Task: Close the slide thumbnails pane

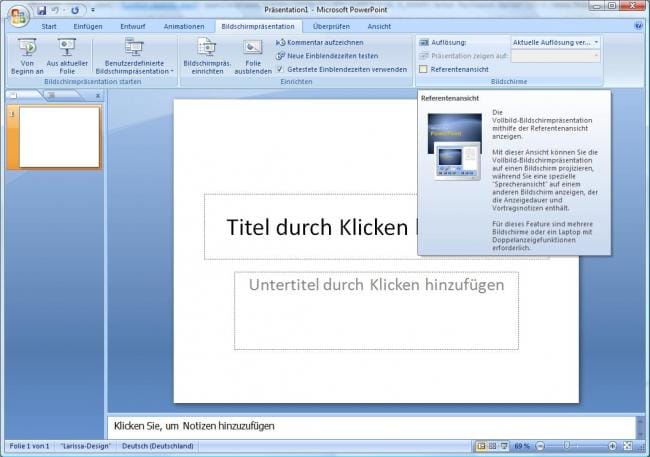Action: [x=98, y=96]
